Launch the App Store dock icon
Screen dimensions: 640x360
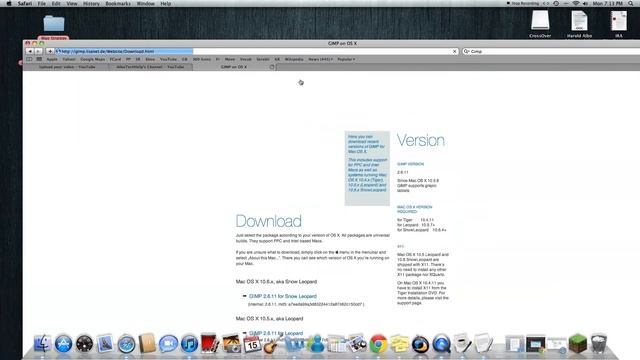pyautogui.click(x=63, y=344)
